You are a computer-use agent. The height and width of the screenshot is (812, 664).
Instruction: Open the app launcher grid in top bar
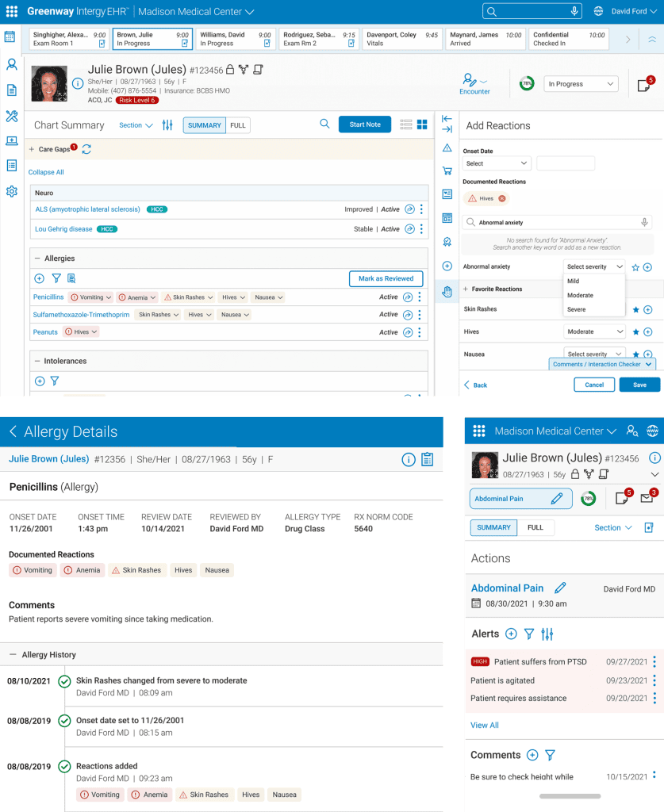click(x=11, y=11)
